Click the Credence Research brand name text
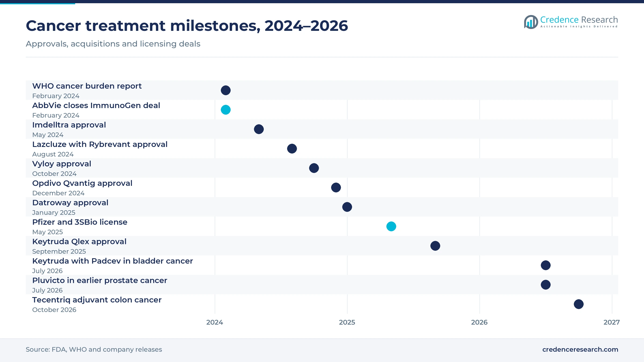This screenshot has width=644, height=362. click(579, 20)
